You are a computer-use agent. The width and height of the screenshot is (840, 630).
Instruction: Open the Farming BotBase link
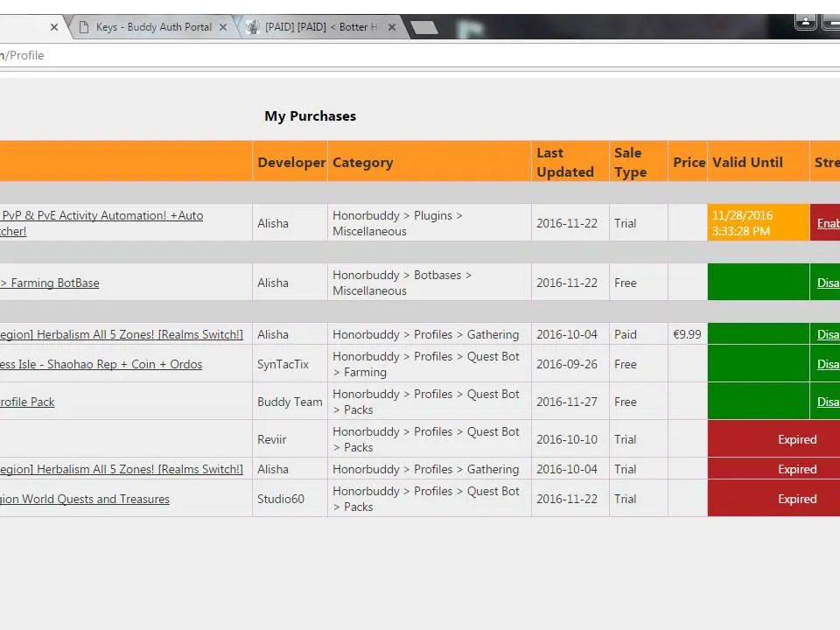pos(50,283)
